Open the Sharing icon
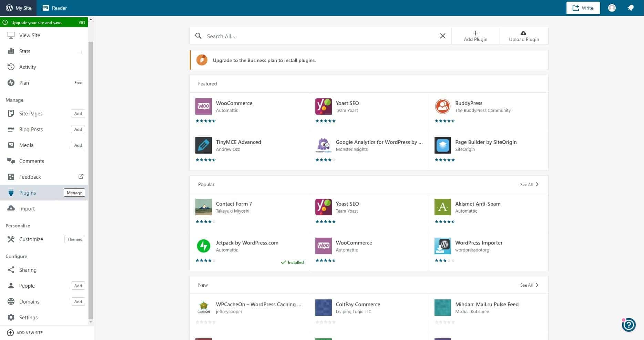This screenshot has height=340, width=644. (11, 270)
